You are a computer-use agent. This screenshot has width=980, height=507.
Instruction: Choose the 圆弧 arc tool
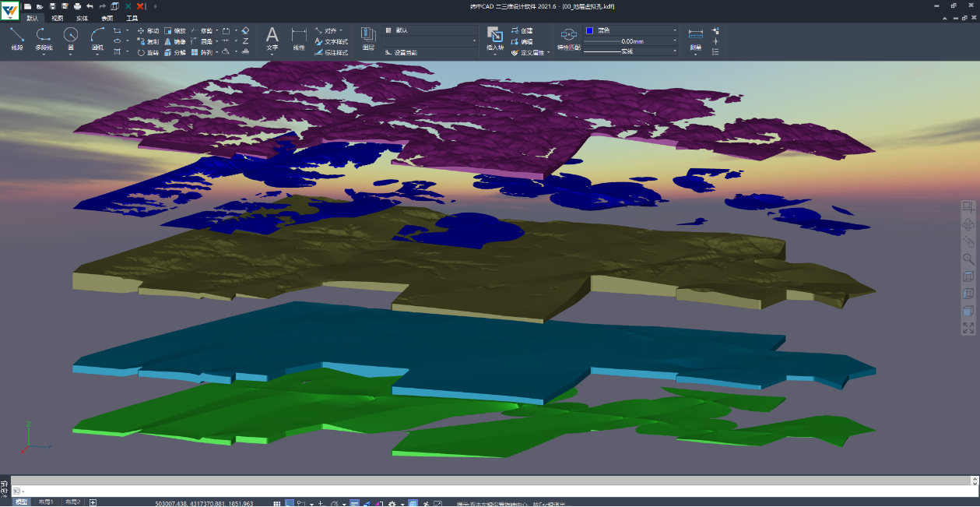tap(97, 37)
